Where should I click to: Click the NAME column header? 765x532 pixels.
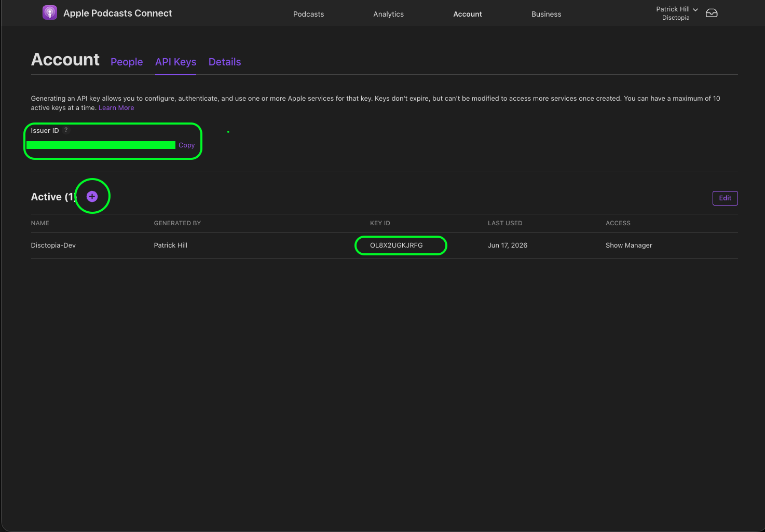point(40,223)
